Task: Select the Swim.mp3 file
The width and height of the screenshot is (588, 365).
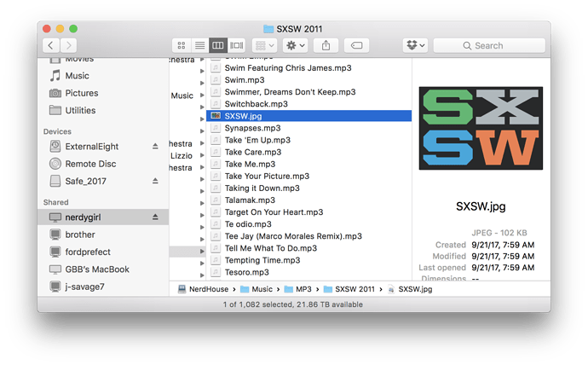Action: click(x=309, y=80)
